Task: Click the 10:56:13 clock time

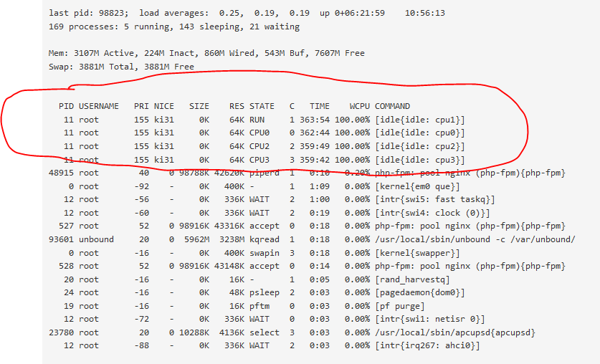Action: tap(424, 14)
